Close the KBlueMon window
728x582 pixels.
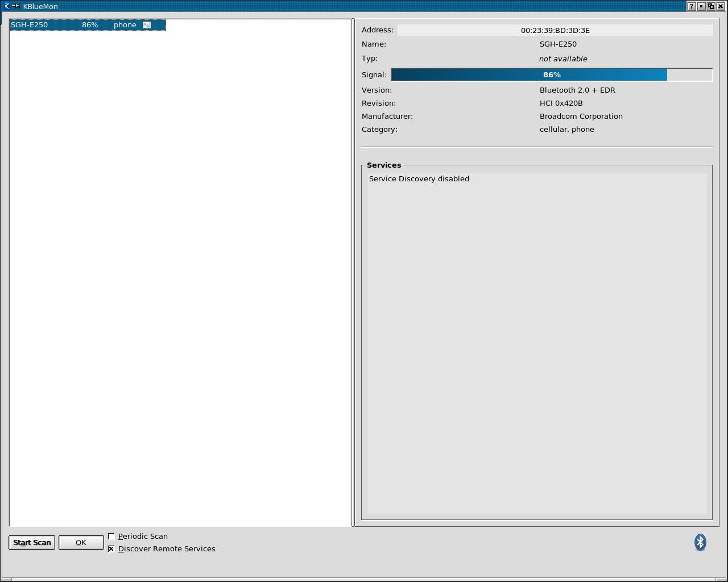click(721, 6)
